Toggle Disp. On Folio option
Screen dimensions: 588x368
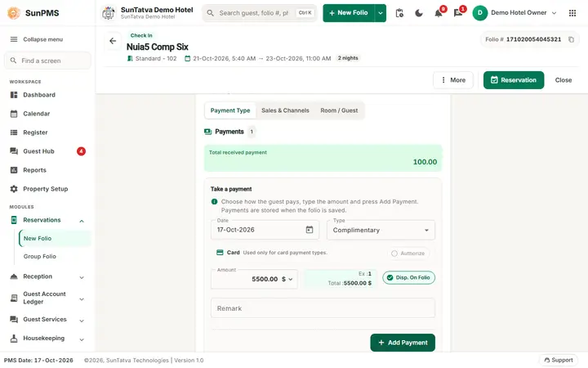point(409,277)
